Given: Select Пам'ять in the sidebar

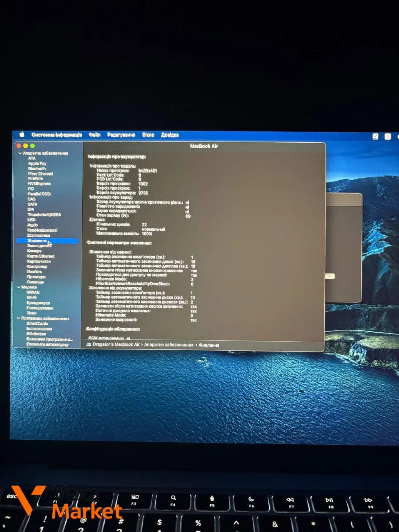Looking at the screenshot, I should [34, 271].
